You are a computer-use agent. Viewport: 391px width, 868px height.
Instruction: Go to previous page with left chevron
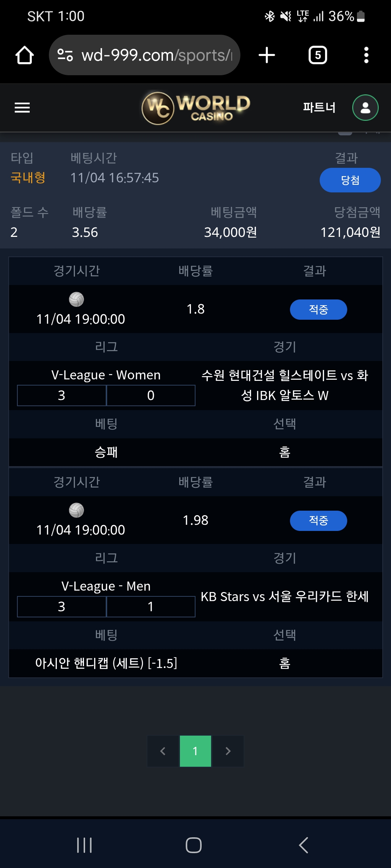pyautogui.click(x=163, y=751)
